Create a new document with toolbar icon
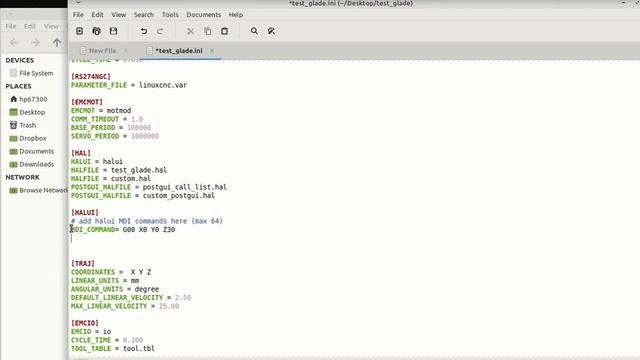Viewport: 640px width, 360px height. coord(80,31)
